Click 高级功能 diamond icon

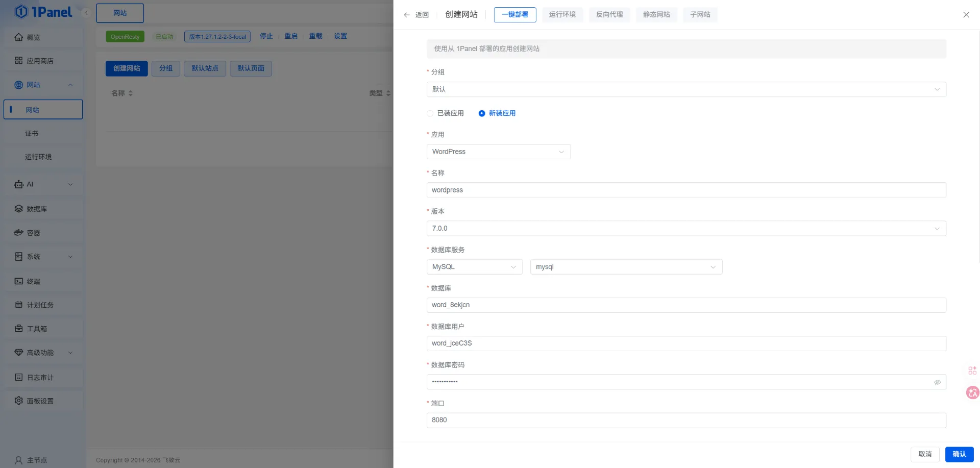pos(19,353)
